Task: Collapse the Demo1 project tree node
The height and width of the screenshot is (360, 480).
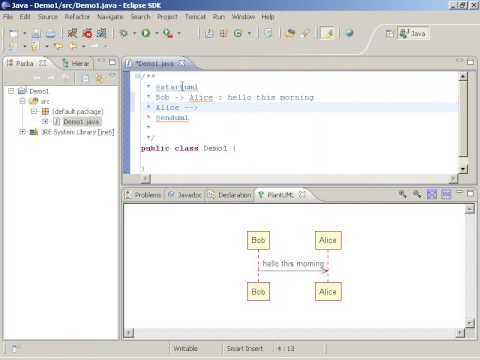Action: (11, 91)
